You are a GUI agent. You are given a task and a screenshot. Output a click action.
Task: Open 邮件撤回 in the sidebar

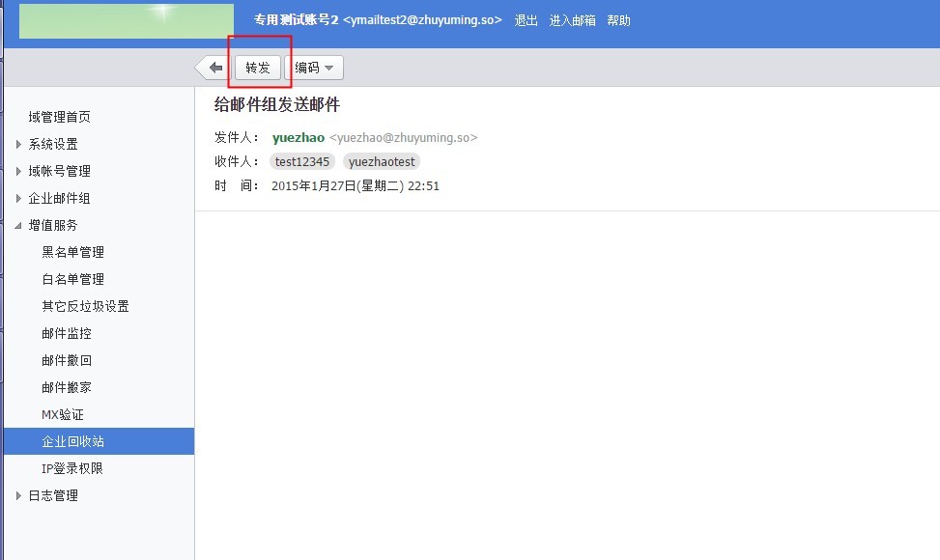[x=67, y=360]
